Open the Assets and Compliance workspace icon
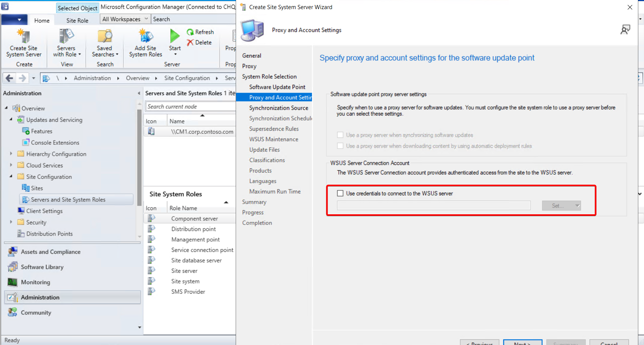The width and height of the screenshot is (644, 345). click(x=13, y=252)
